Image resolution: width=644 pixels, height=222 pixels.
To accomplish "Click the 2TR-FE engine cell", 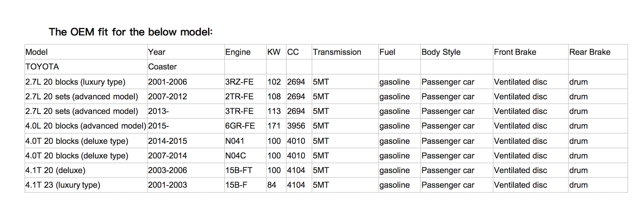I will click(x=245, y=96).
